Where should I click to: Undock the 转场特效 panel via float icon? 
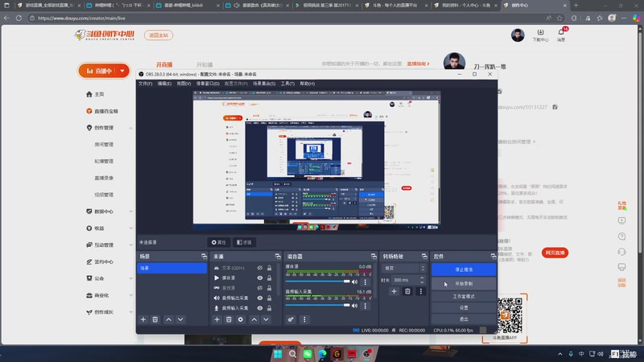pyautogui.click(x=424, y=256)
